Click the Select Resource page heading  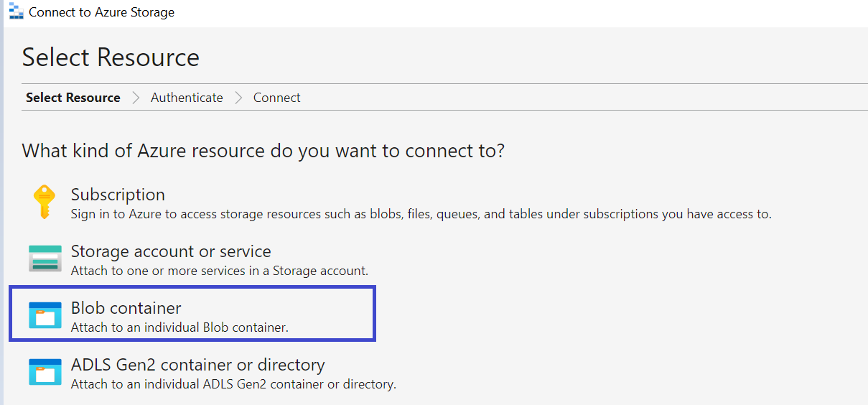111,57
